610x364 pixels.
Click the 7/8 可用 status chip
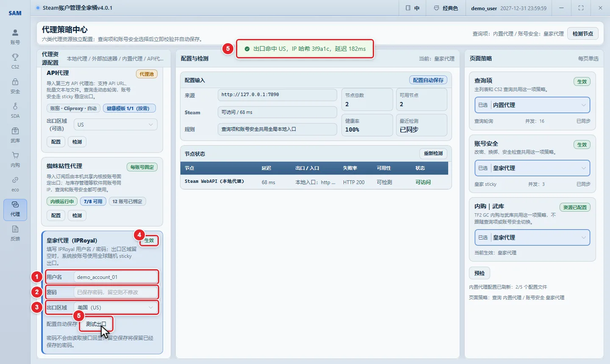[x=93, y=201]
